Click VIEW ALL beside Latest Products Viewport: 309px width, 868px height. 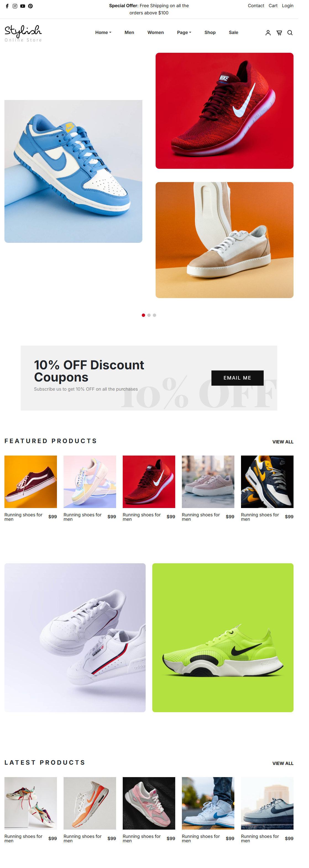[x=283, y=763]
